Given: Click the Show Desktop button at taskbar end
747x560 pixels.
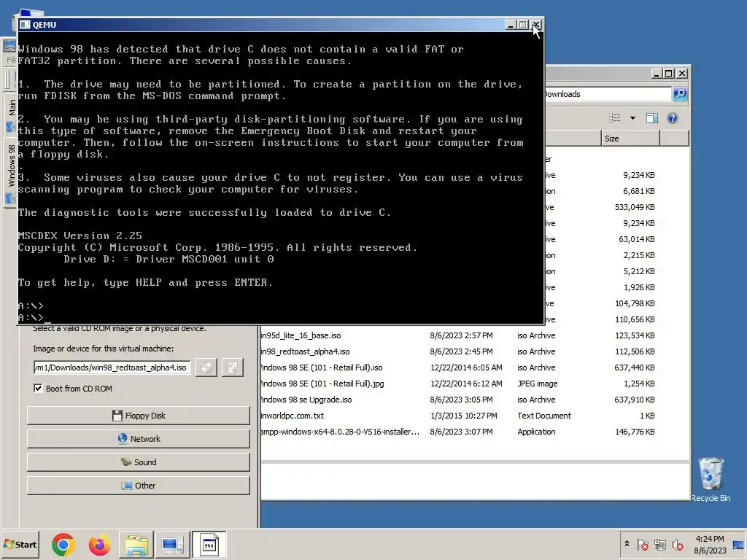Looking at the screenshot, I should coord(738,544).
